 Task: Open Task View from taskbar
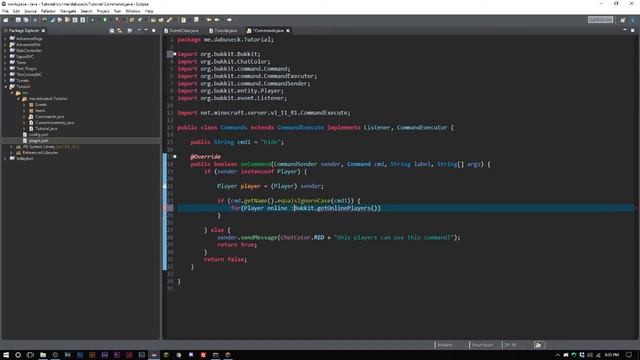tap(30, 355)
